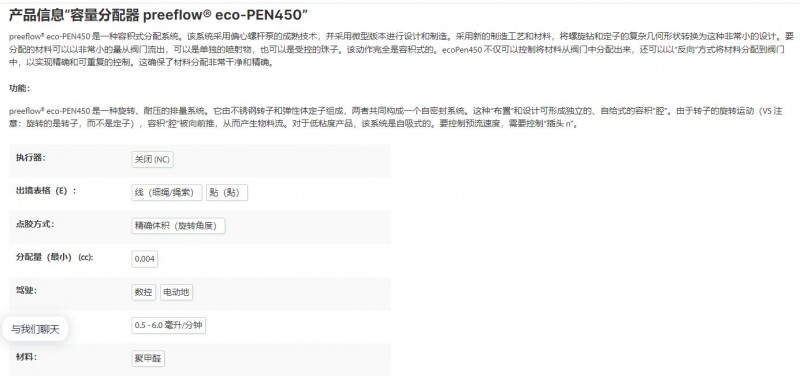
Task: Click the 驾驶: row label
Action: click(x=27, y=290)
